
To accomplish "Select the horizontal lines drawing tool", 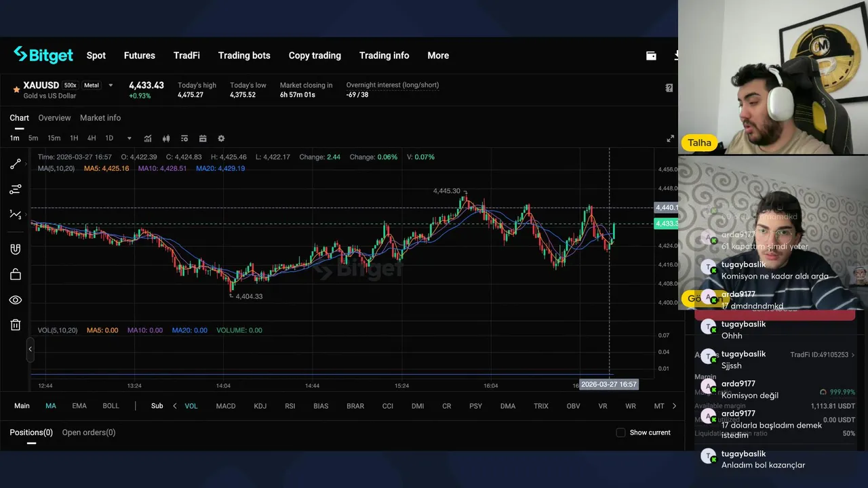I will coord(16,189).
